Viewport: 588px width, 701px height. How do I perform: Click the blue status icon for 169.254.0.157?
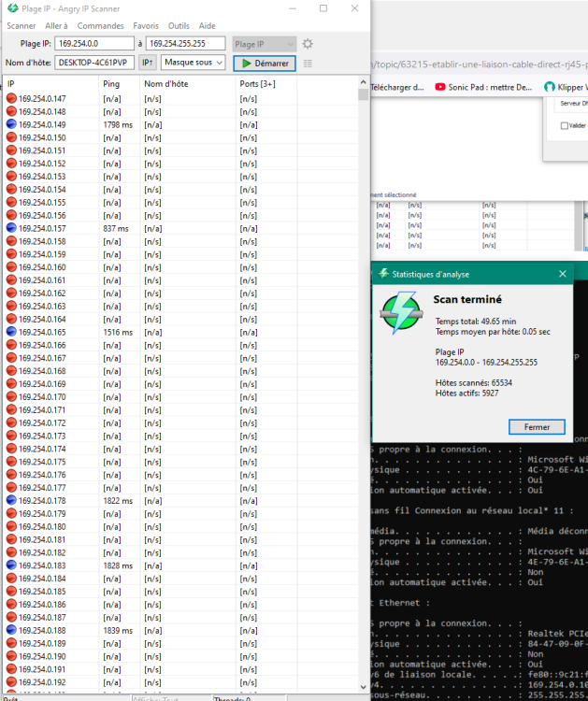[11, 228]
